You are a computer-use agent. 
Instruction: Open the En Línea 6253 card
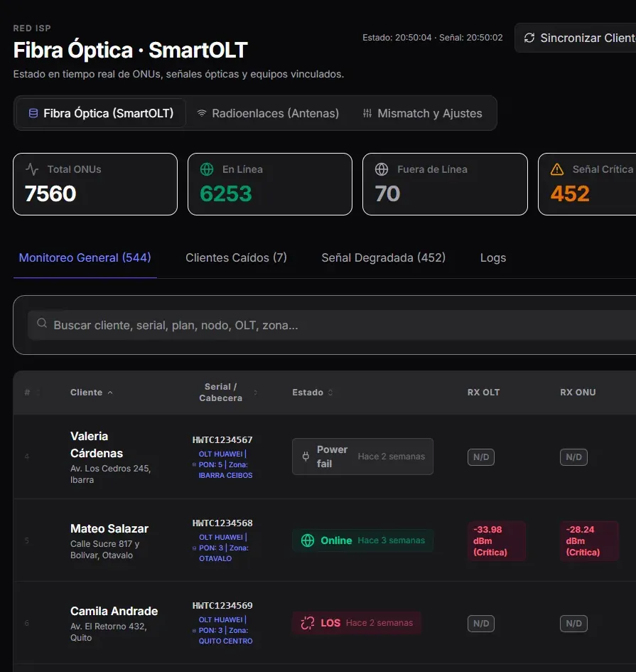pos(270,184)
